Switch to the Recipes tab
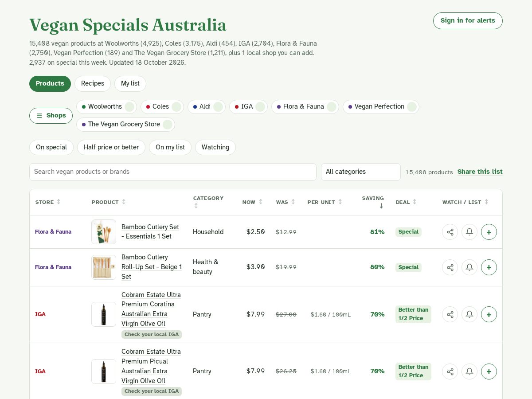 (93, 84)
